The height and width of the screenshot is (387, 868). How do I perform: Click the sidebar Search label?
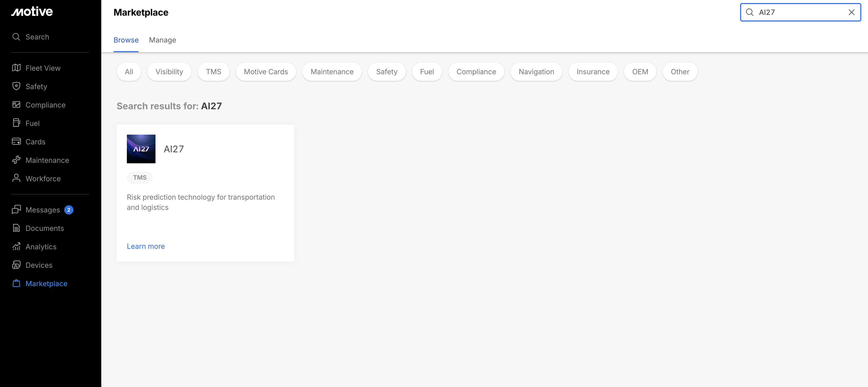(x=37, y=37)
